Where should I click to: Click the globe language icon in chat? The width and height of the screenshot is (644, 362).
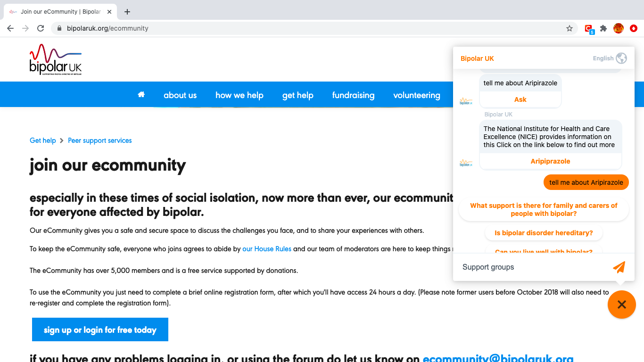pos(621,58)
